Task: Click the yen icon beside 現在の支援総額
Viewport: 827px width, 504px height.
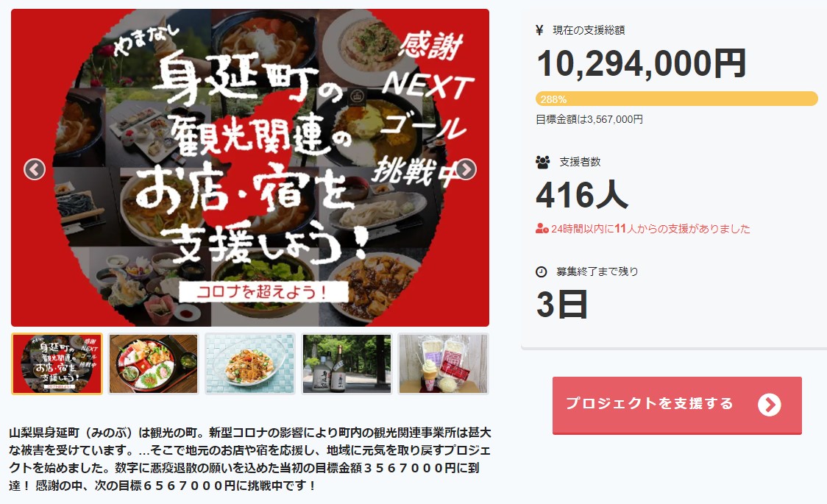Action: tap(539, 31)
